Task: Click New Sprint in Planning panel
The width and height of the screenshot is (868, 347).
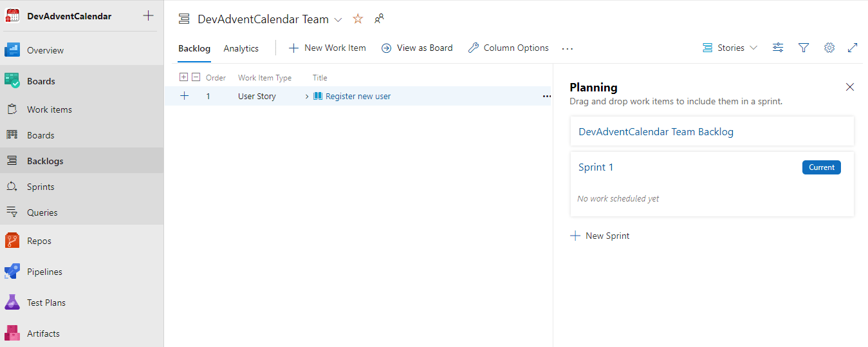Action: [x=600, y=236]
